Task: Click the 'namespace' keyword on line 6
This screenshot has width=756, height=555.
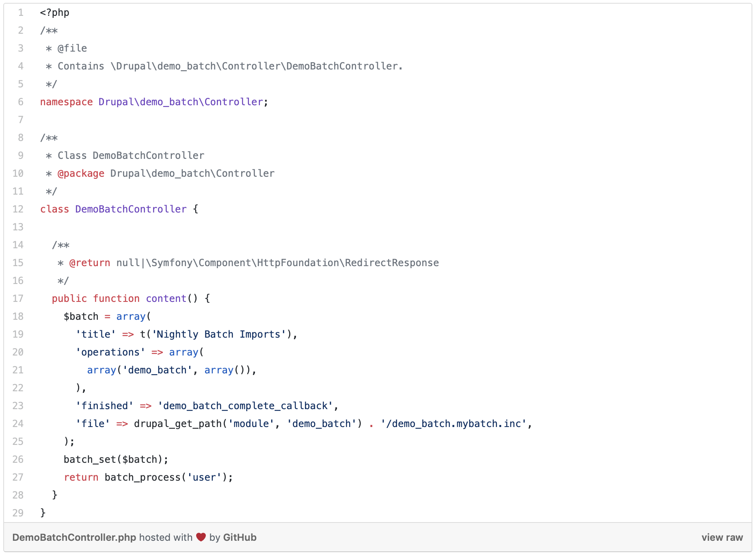Action: point(66,102)
